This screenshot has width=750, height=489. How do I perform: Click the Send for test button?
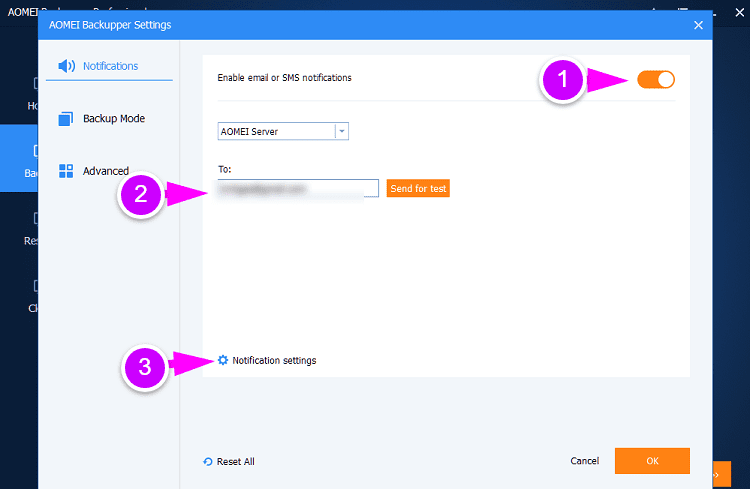coord(418,189)
